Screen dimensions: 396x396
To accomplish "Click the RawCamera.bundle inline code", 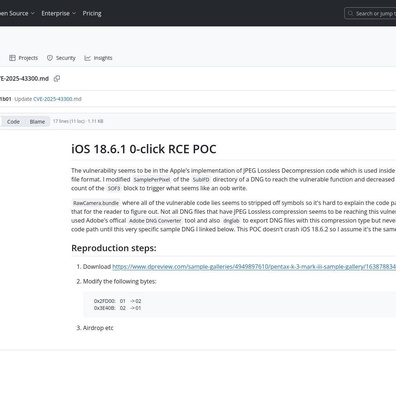I will tap(96, 203).
